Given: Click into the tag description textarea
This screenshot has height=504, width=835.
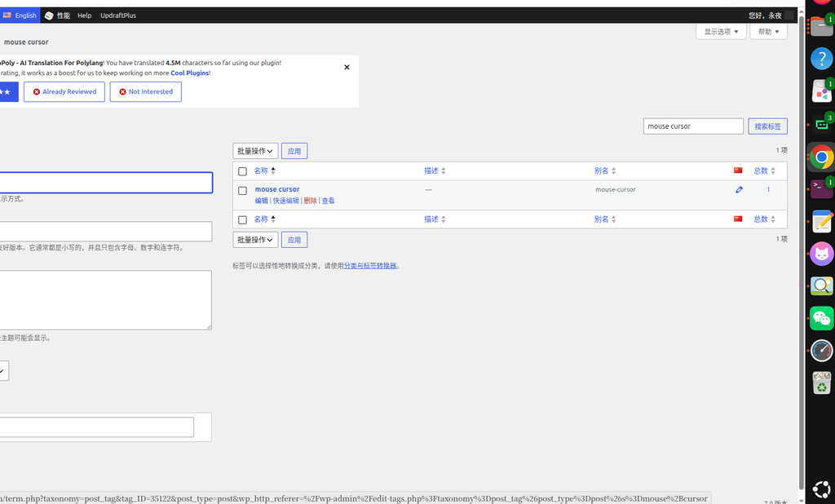Looking at the screenshot, I should tap(106, 300).
